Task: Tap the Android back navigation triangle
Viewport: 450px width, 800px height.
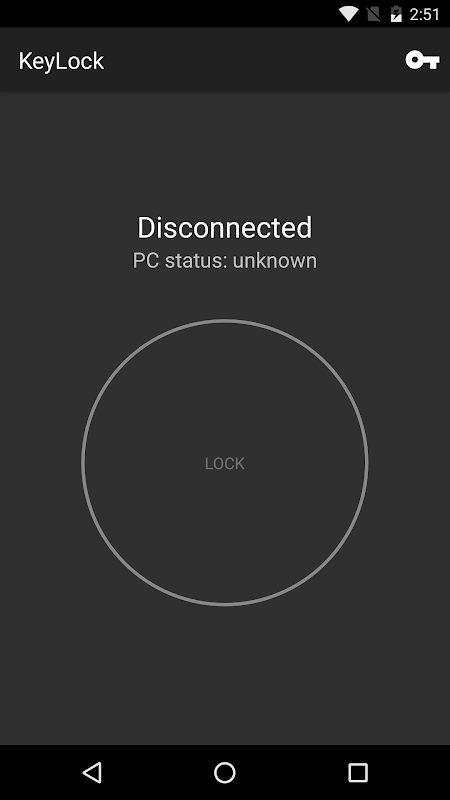Action: point(92,772)
